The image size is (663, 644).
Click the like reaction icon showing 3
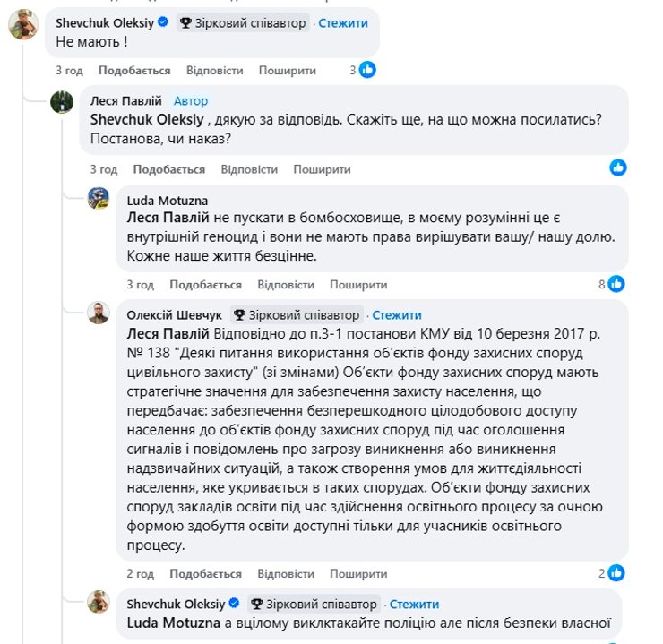(367, 70)
